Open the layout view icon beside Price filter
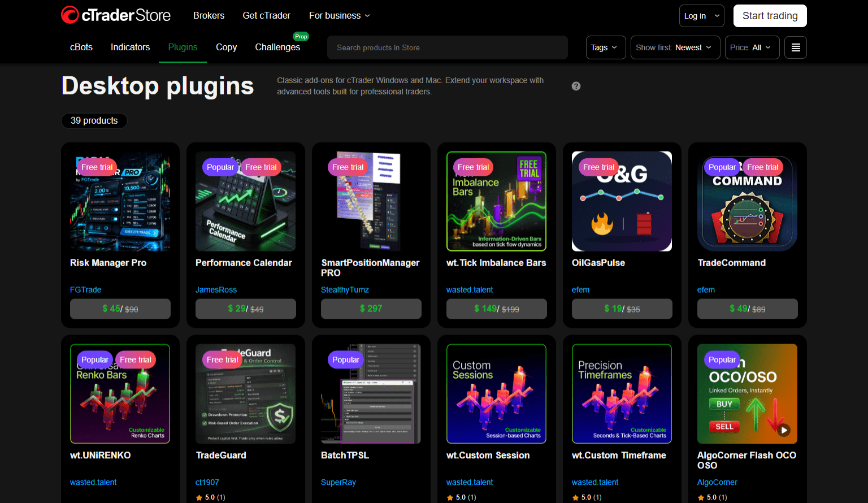Image resolution: width=868 pixels, height=503 pixels. coord(795,47)
